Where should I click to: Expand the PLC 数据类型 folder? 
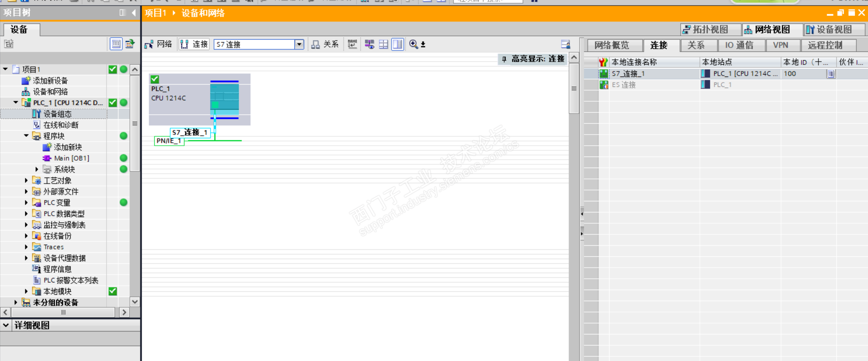[x=26, y=214]
